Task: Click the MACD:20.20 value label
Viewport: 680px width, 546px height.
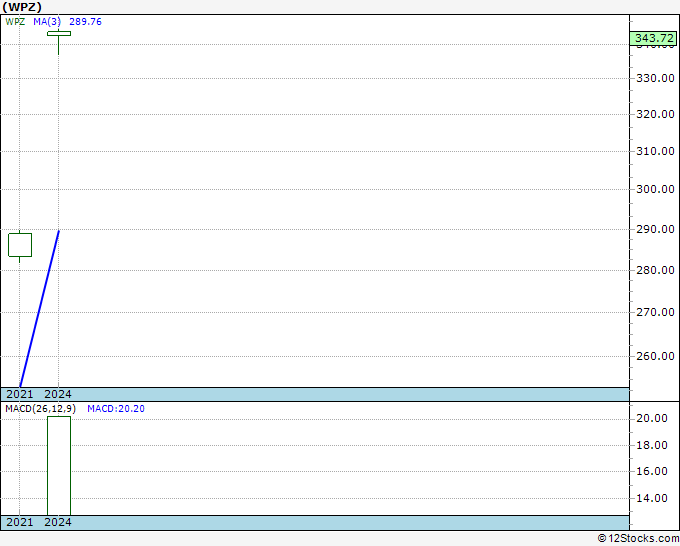Action: [x=116, y=409]
